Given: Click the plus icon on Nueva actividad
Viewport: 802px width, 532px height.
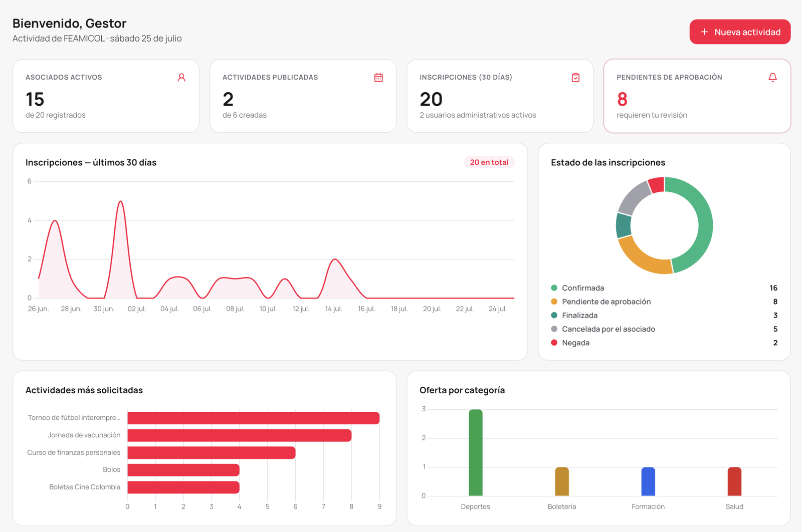Looking at the screenshot, I should [x=704, y=32].
